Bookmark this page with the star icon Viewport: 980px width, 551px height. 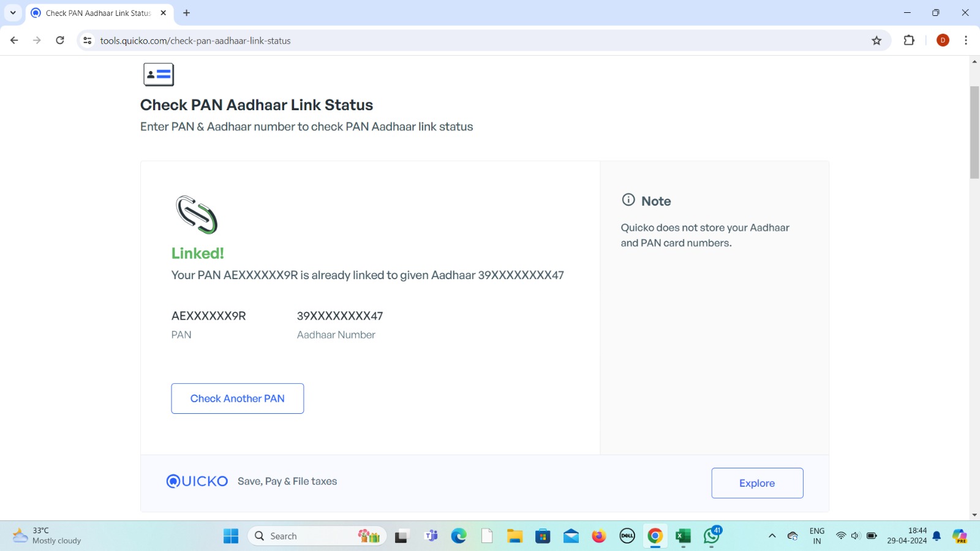click(x=876, y=40)
